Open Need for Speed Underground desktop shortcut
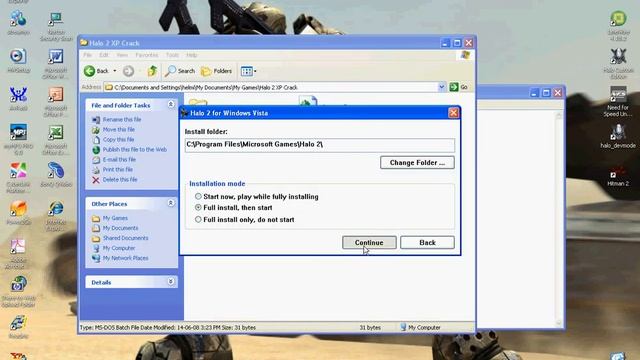This screenshot has width=640, height=360. (618, 102)
